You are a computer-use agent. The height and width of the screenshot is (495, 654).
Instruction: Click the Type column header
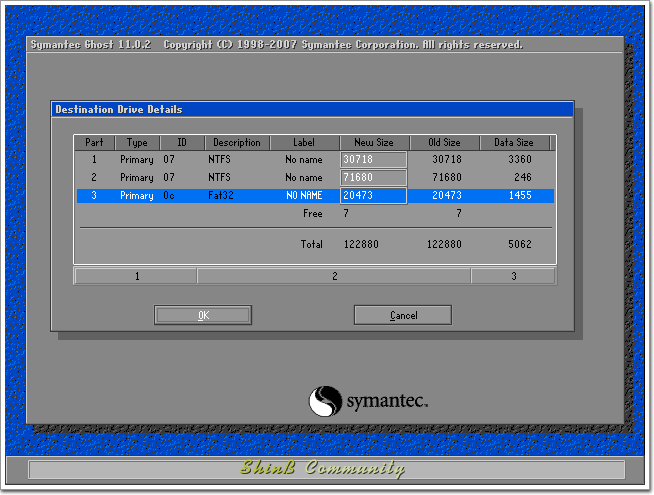[x=137, y=143]
